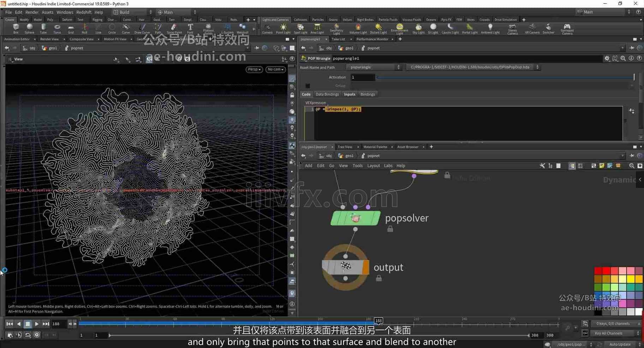Open the Windows menu
The image size is (644, 348).
tap(65, 12)
